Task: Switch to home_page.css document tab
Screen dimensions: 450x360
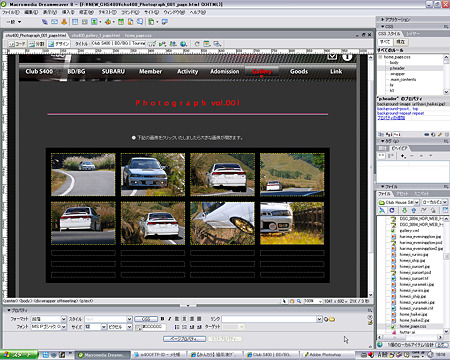Action: point(138,35)
